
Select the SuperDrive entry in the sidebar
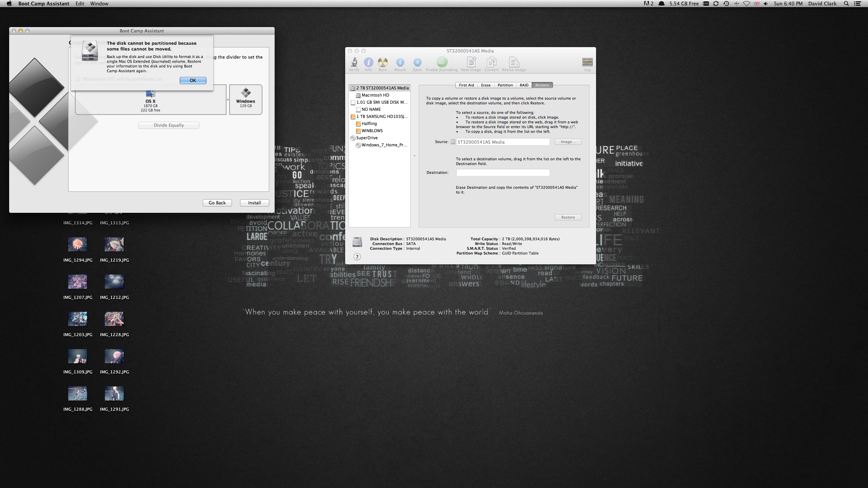(x=379, y=138)
